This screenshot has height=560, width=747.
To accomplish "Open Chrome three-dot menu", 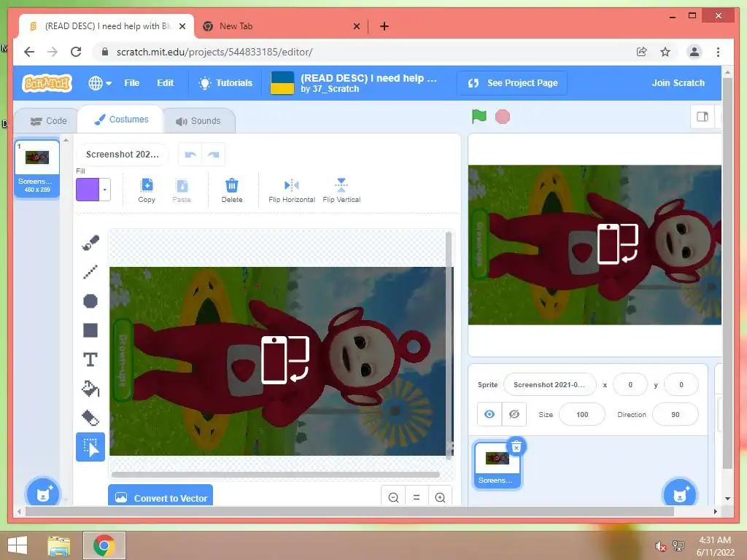I will pyautogui.click(x=718, y=52).
